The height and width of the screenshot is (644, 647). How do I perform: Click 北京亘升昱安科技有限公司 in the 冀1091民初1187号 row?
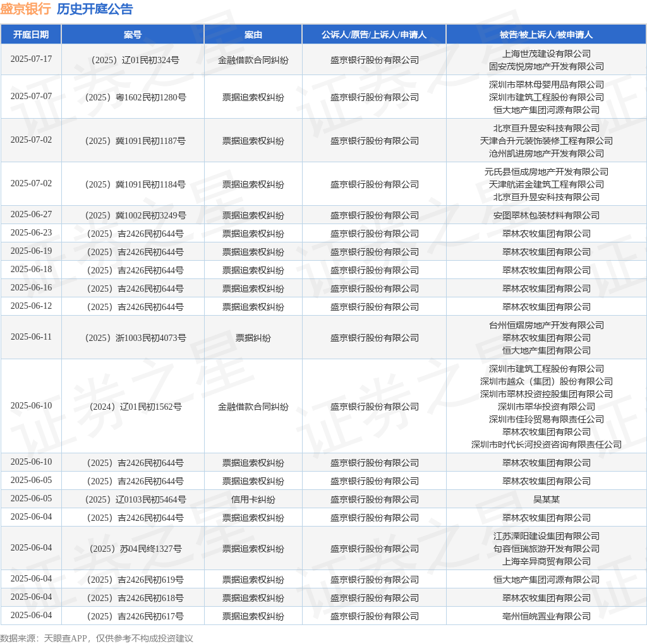click(546, 128)
